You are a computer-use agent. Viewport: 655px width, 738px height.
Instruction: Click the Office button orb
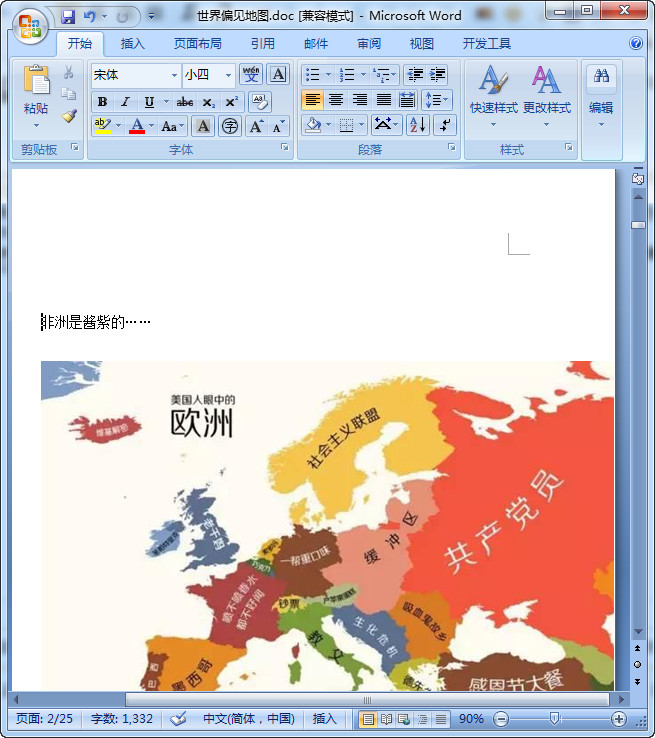click(x=30, y=25)
